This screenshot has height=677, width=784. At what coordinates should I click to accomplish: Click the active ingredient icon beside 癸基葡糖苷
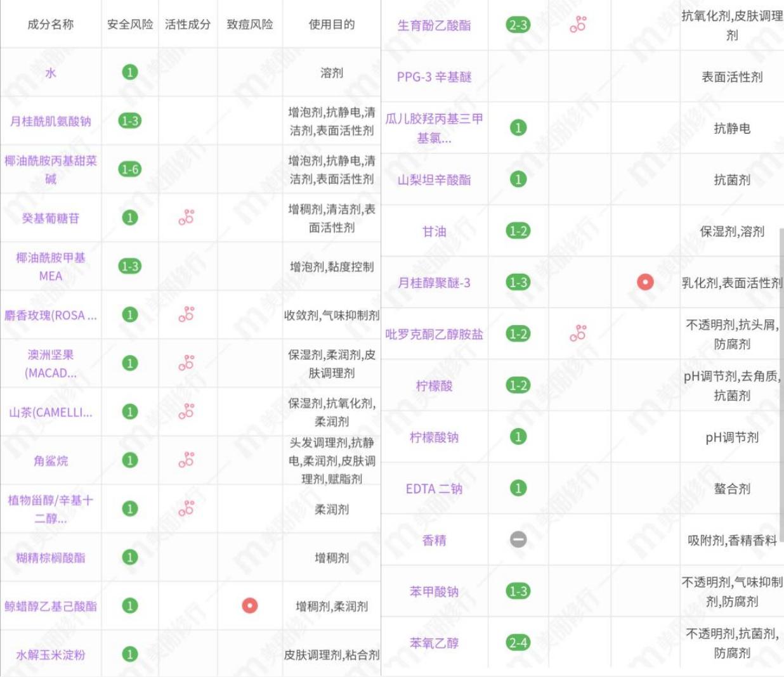187,217
